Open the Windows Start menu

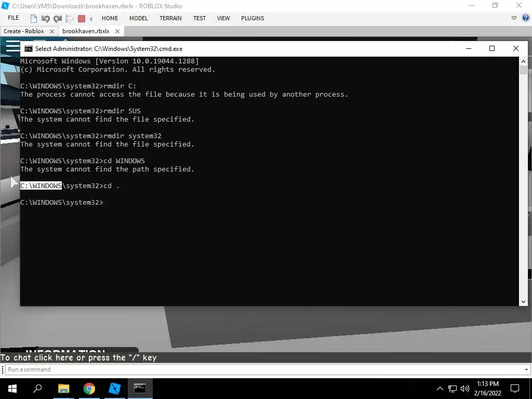pos(12,389)
